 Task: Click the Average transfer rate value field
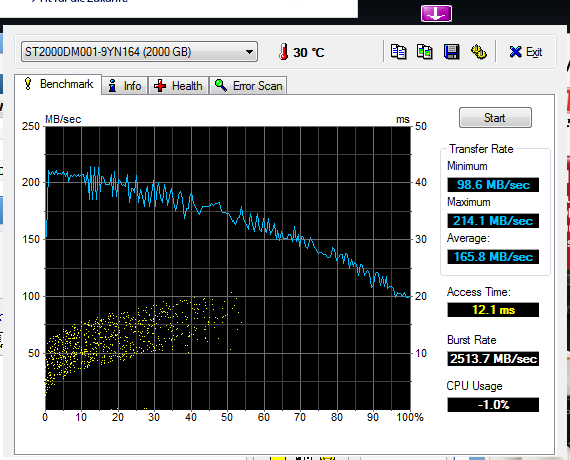493,257
